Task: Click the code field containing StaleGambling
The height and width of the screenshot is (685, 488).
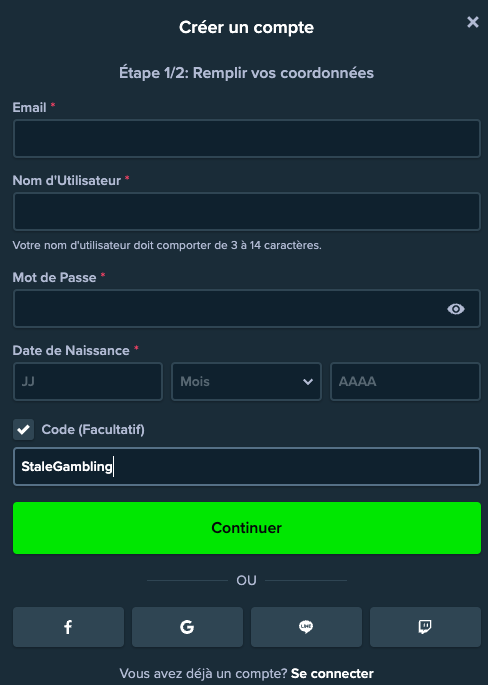Action: (247, 467)
